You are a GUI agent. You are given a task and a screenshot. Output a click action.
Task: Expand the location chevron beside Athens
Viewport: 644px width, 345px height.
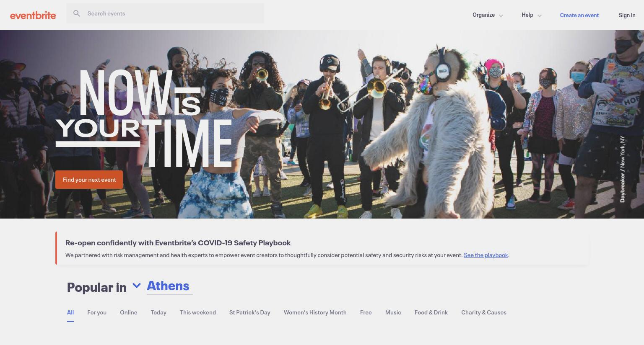[x=136, y=286]
